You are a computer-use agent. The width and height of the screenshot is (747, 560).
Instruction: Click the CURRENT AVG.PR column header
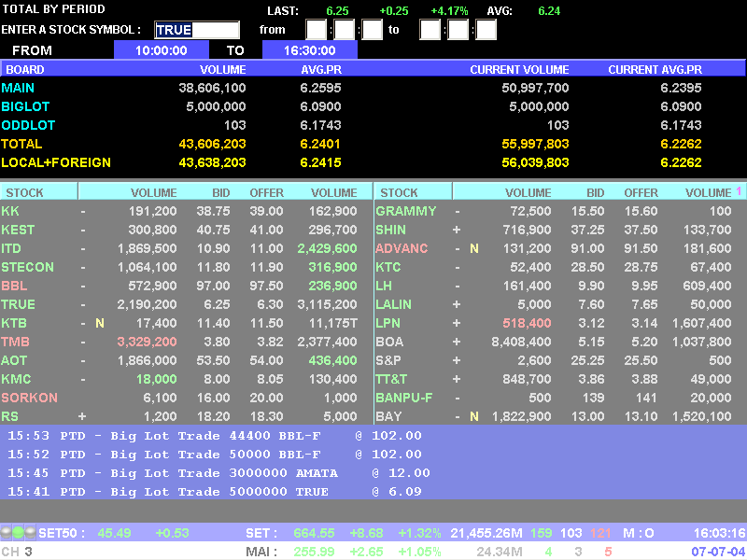click(x=655, y=69)
